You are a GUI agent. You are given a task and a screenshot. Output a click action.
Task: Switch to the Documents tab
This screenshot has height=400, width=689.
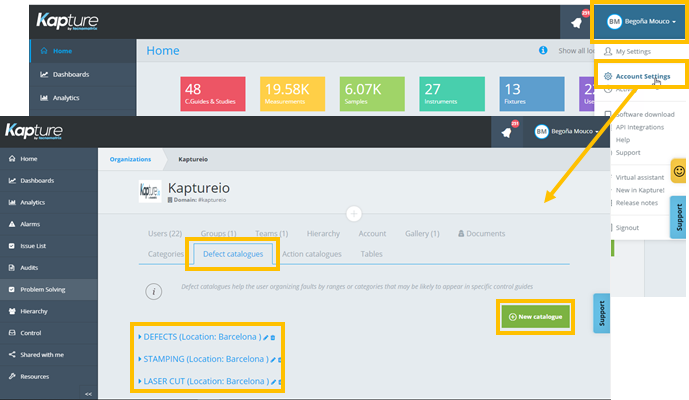[482, 233]
